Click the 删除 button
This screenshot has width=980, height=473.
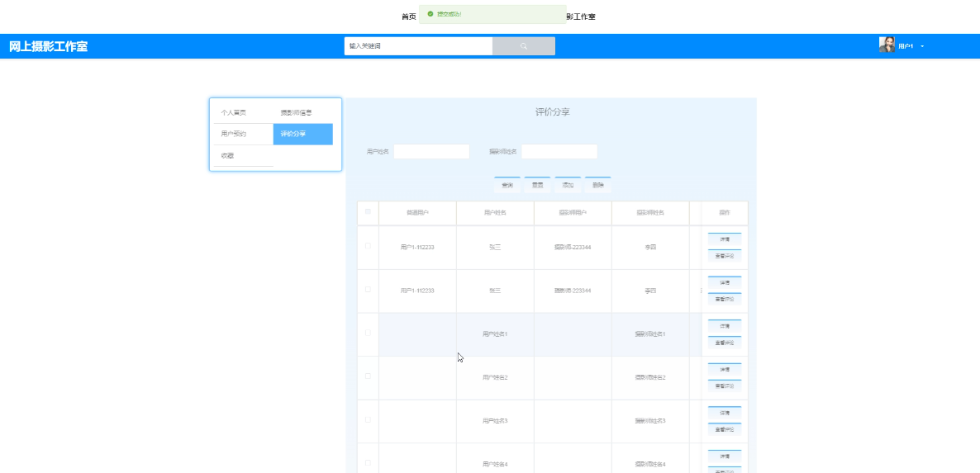click(598, 186)
